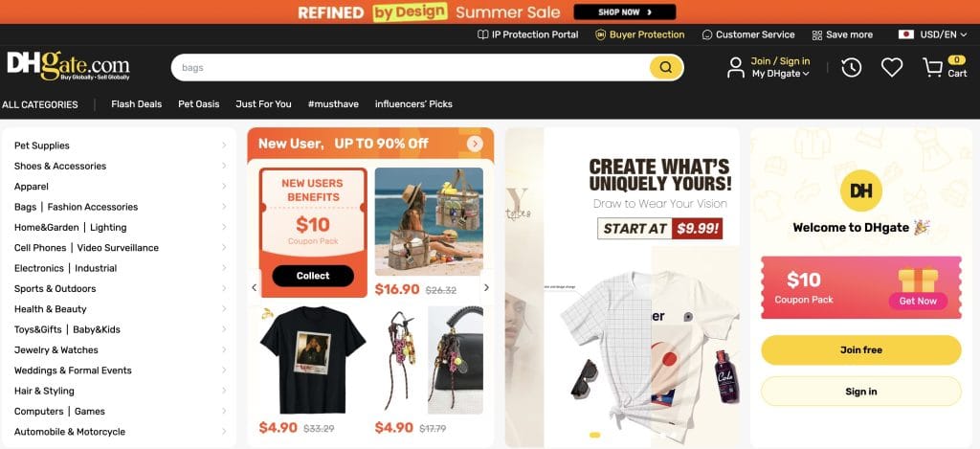Open the wishlist heart icon
Viewport: 980px width, 449px height.
click(892, 68)
